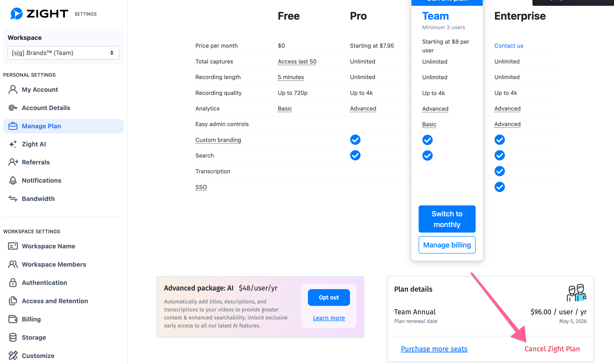Click Pro plan Custom branding checkmark

point(355,140)
